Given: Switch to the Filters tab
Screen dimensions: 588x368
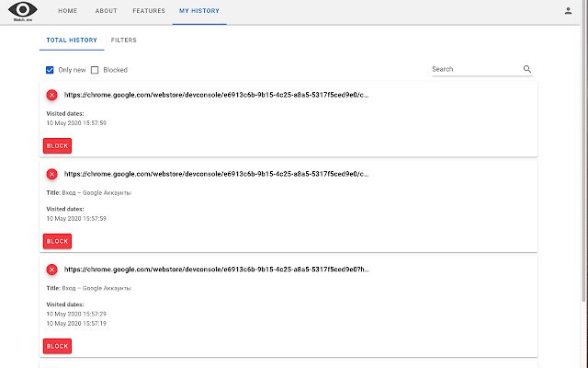Looking at the screenshot, I should (124, 40).
